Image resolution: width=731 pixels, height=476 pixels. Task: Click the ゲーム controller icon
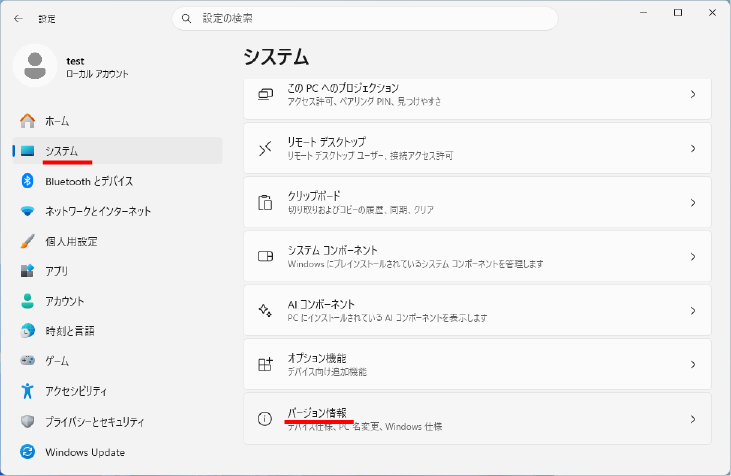click(28, 360)
